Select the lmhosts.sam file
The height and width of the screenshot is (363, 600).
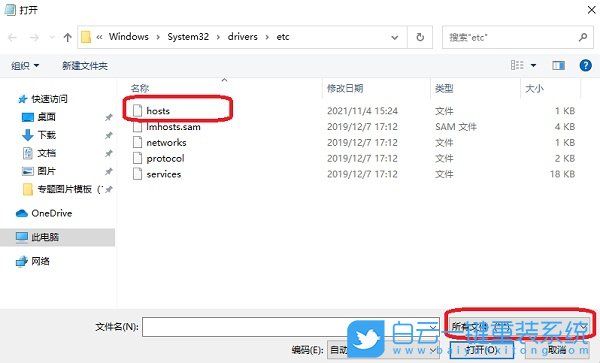point(173,127)
